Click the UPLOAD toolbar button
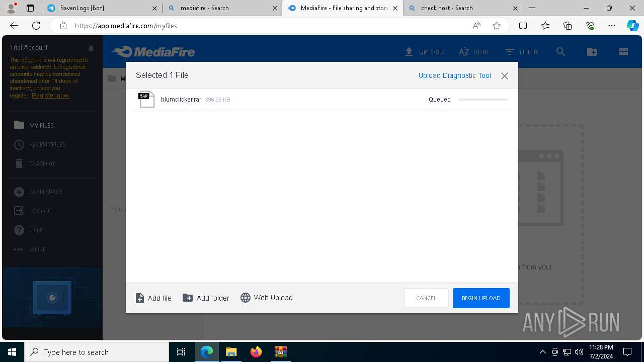Screen dimensions: 644x362 [x=424, y=52]
